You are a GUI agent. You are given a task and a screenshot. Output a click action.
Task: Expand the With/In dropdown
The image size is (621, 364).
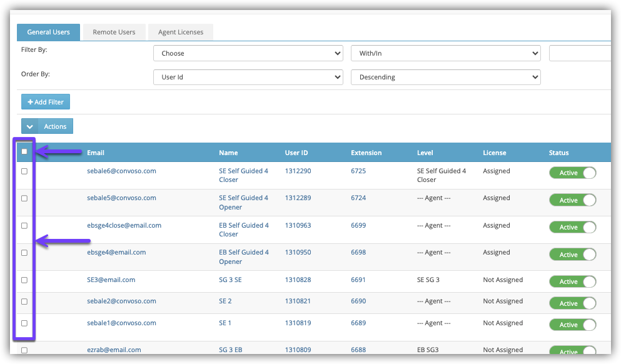(445, 53)
